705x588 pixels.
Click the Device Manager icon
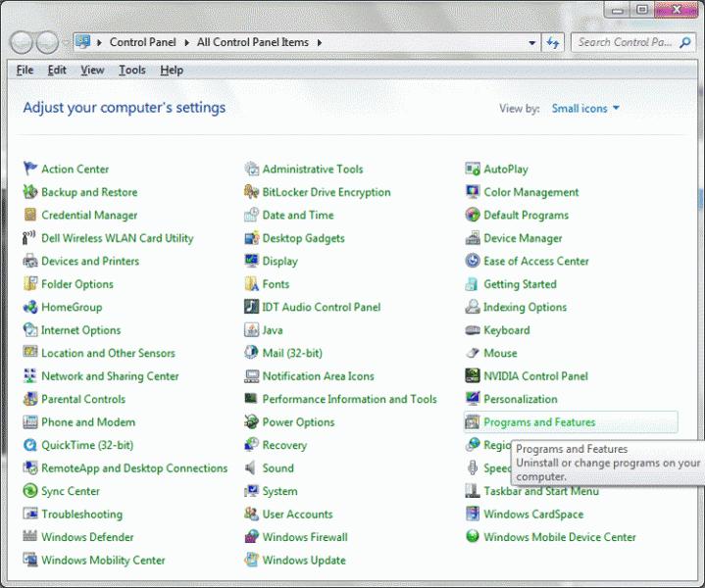coord(474,238)
